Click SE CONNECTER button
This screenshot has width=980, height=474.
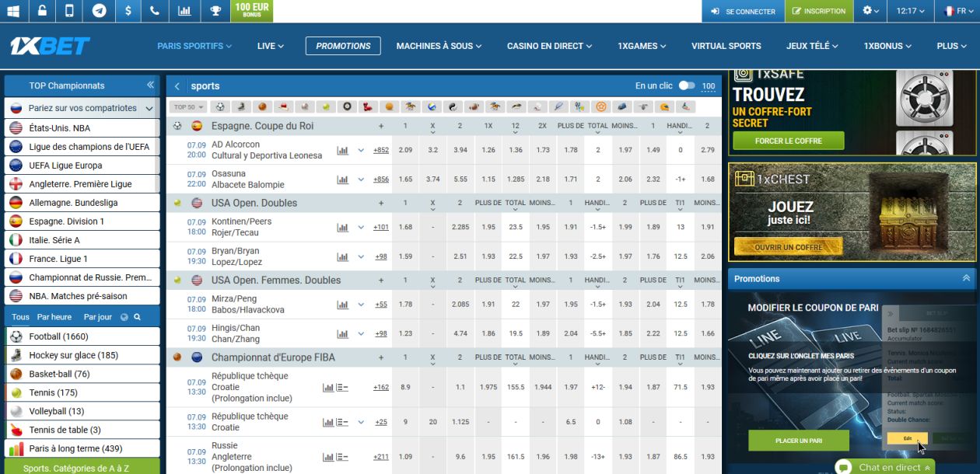pyautogui.click(x=743, y=11)
